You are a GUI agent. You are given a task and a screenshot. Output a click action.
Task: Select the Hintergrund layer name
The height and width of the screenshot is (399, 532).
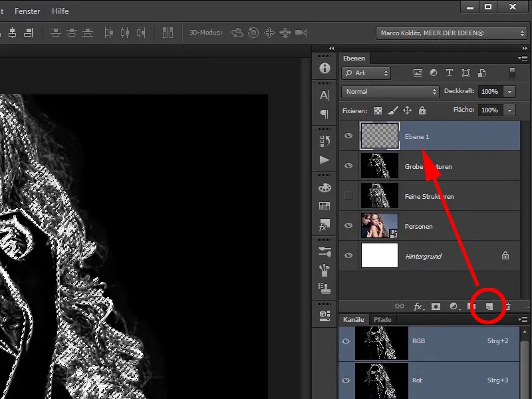[x=423, y=257]
